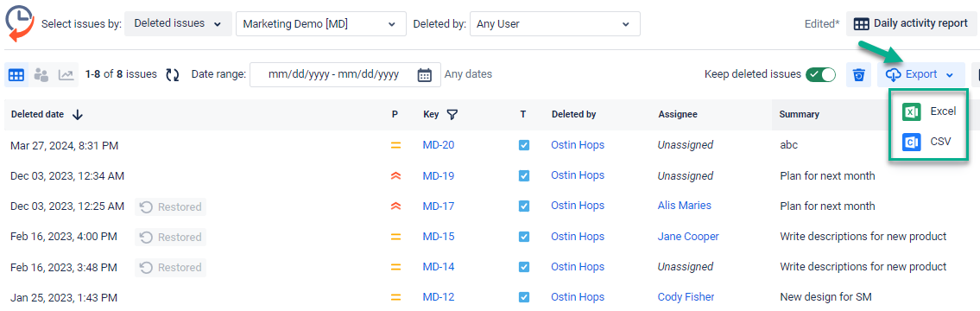This screenshot has width=980, height=311.
Task: Open issue link MD-19
Action: point(438,176)
